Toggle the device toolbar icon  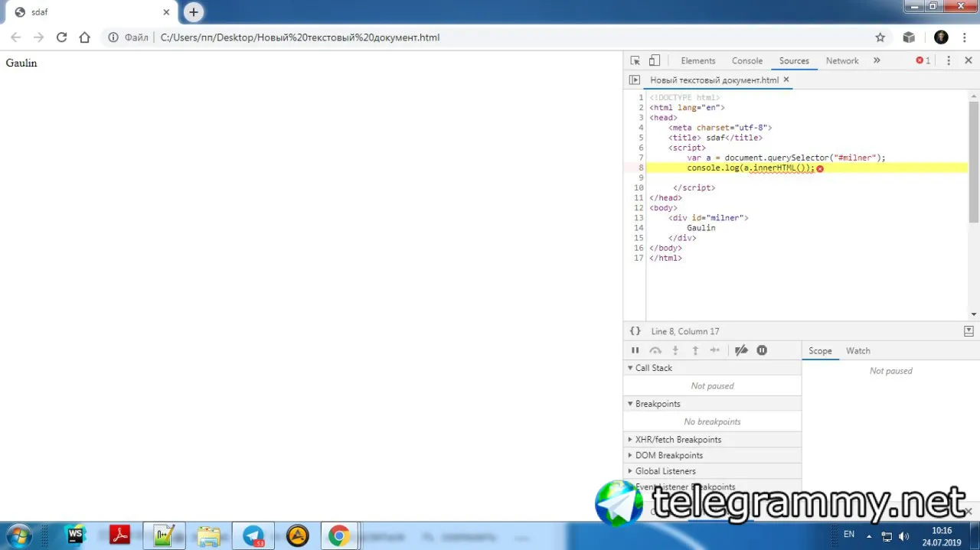tap(655, 60)
